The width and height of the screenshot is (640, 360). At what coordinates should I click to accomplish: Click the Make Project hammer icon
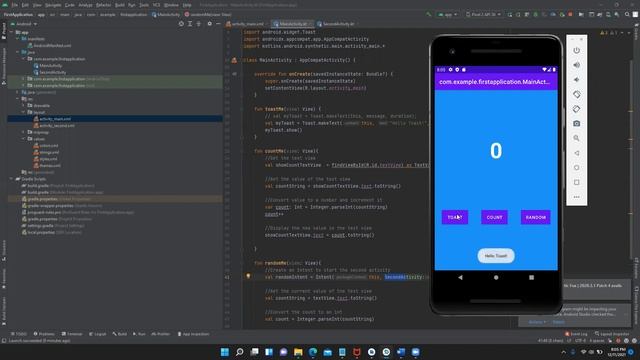tap(428, 14)
